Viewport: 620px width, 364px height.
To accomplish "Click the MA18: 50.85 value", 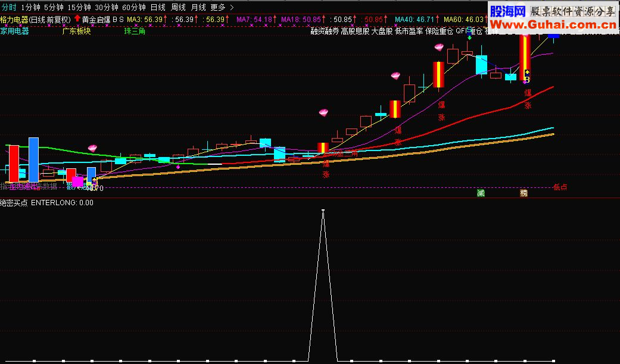I will [x=301, y=20].
